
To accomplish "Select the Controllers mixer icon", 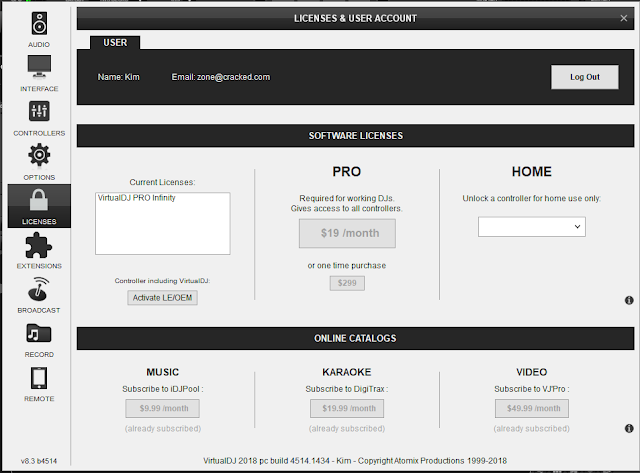I will coord(39,111).
